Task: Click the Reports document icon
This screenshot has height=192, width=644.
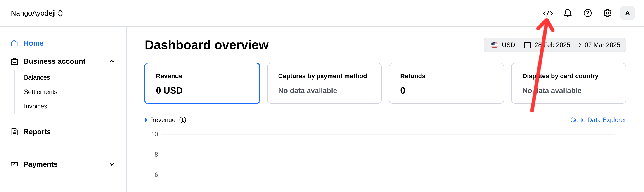Action: click(14, 132)
